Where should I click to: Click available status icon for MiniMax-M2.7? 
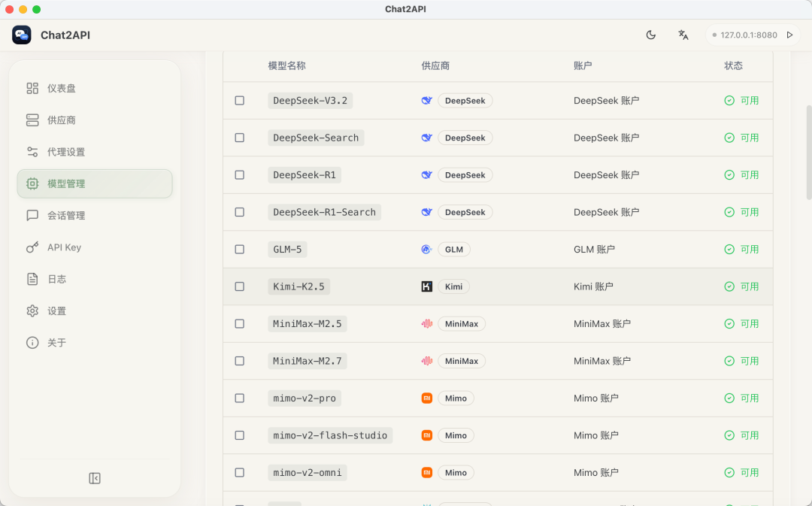[729, 361]
